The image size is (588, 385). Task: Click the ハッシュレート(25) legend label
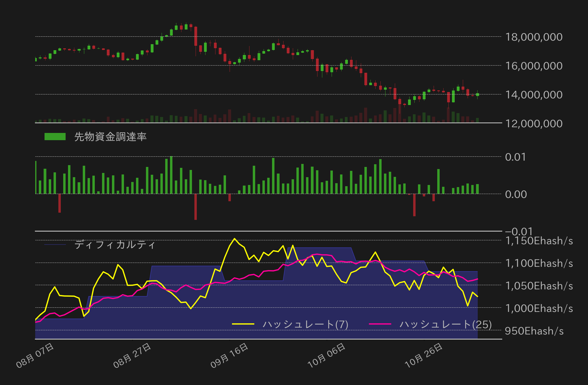tap(445, 324)
